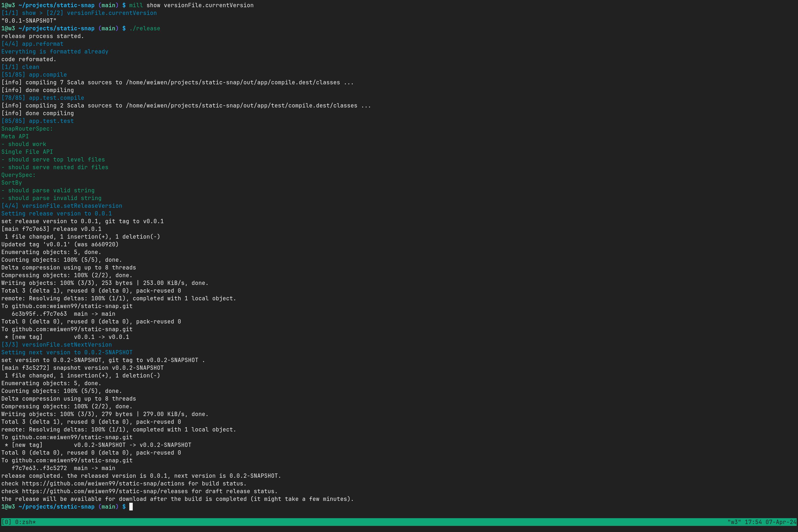Click the "[78/85] app.test.compile" line

43,98
